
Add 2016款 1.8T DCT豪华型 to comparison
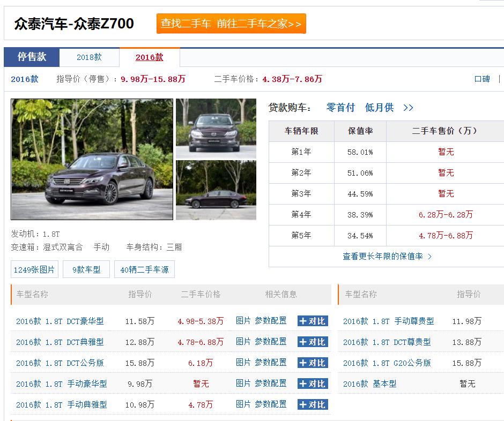point(312,320)
